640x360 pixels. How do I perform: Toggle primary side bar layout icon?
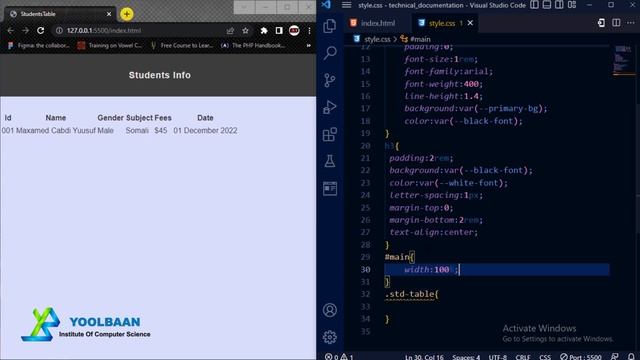pyautogui.click(x=534, y=5)
